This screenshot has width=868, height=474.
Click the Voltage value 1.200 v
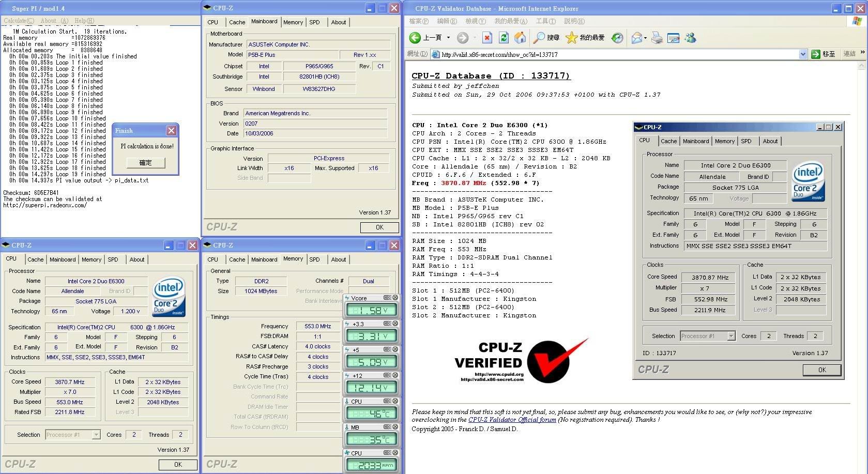coord(130,311)
